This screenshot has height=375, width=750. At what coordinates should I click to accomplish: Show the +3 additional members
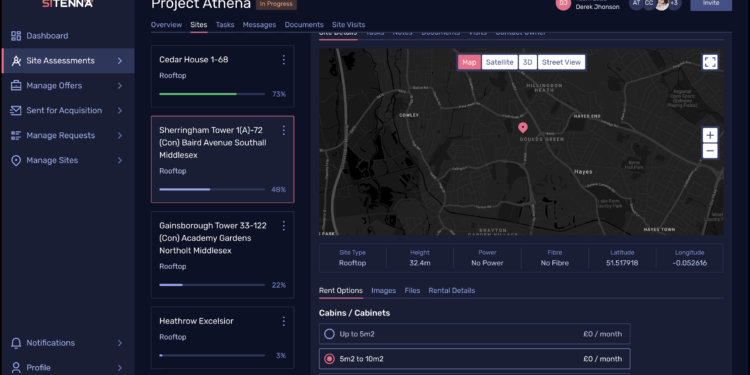(674, 4)
